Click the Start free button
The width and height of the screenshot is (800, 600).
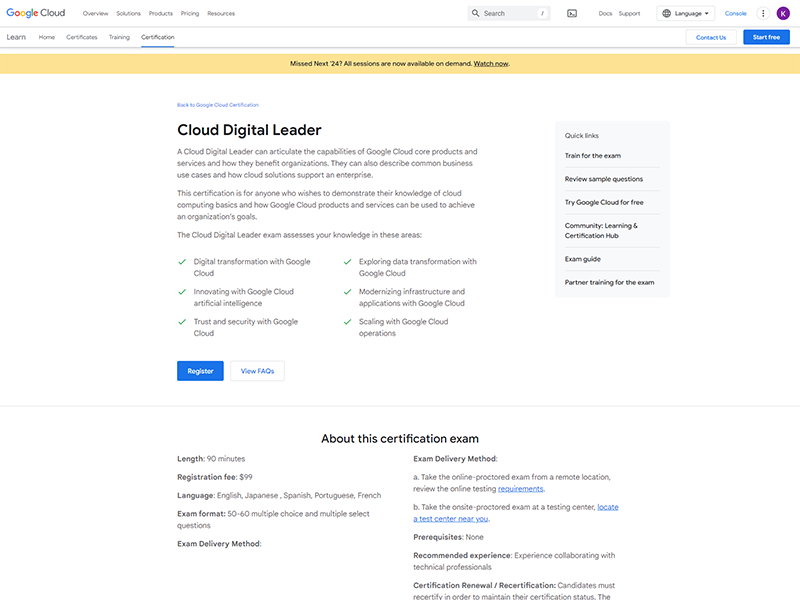766,37
